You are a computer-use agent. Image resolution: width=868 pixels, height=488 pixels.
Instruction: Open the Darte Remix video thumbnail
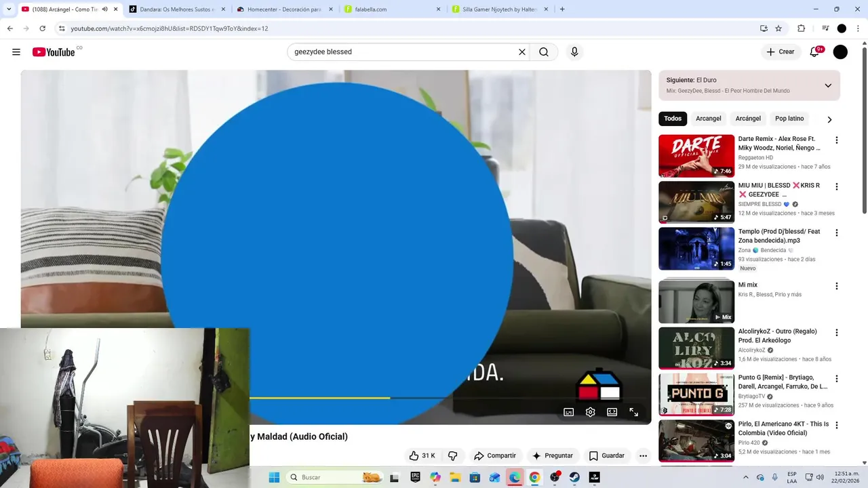[696, 156]
